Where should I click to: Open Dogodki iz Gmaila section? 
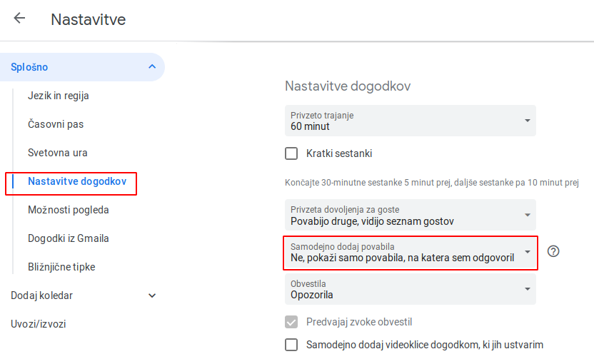point(69,238)
